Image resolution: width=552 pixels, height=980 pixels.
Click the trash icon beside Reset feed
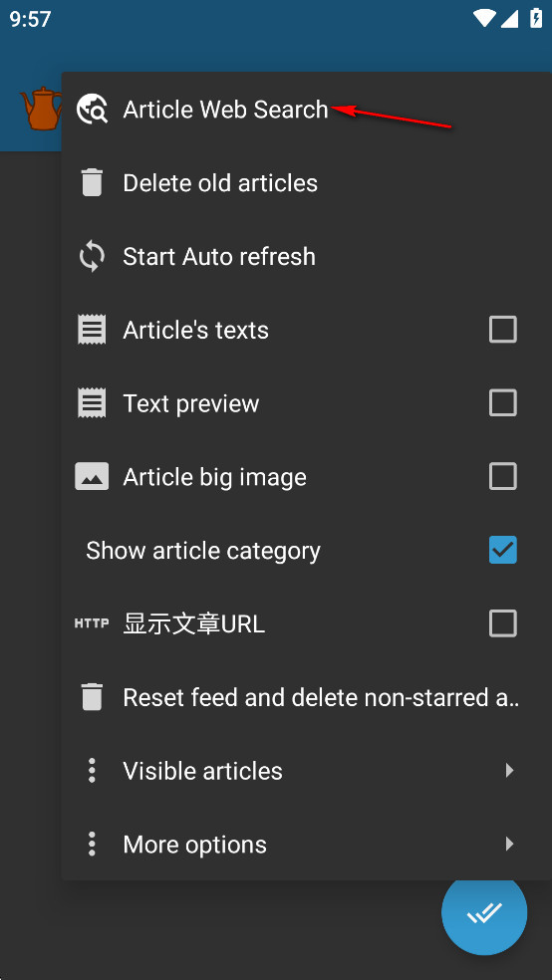[92, 697]
